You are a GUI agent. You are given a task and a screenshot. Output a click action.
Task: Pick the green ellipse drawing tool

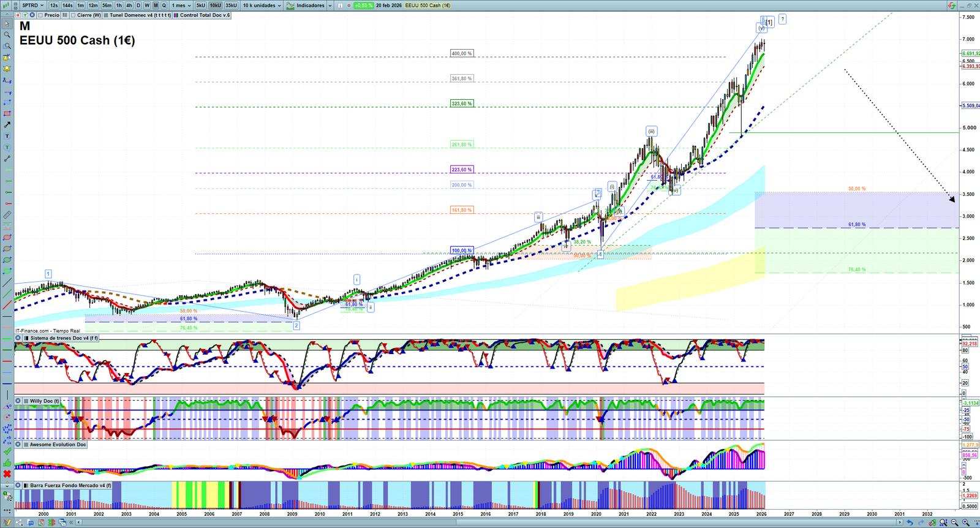[7, 260]
